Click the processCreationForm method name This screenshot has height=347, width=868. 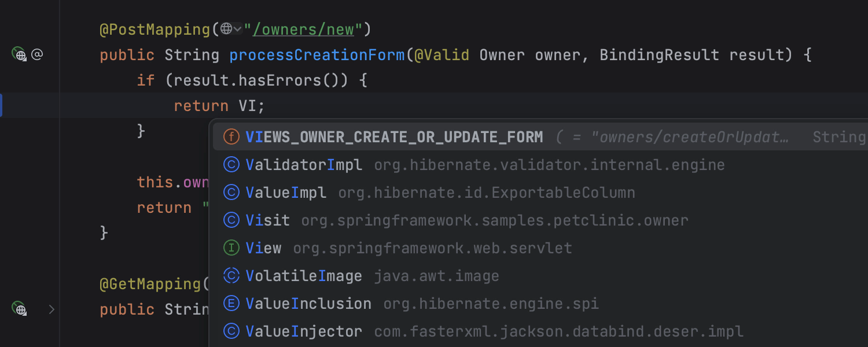click(317, 55)
